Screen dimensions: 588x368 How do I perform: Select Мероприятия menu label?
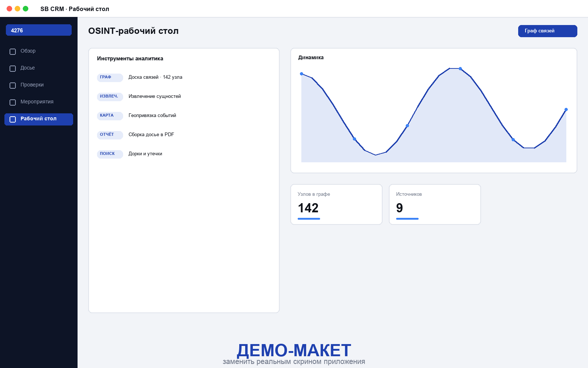pos(37,102)
